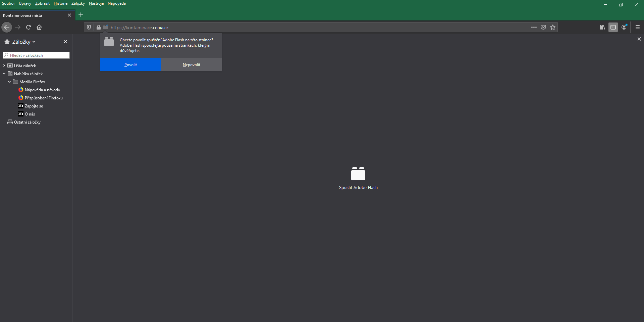
Task: Open a new tab with plus button
Action: (81, 15)
